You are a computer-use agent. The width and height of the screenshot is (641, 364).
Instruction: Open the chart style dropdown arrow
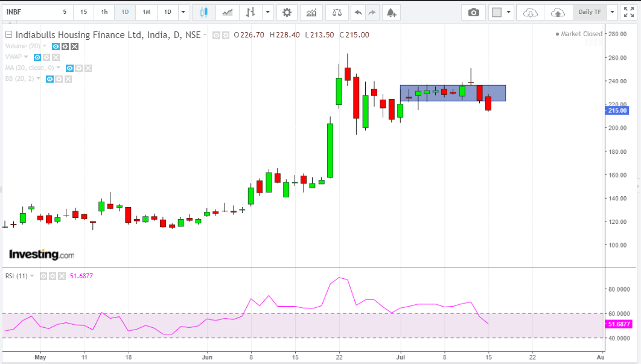[x=268, y=12]
